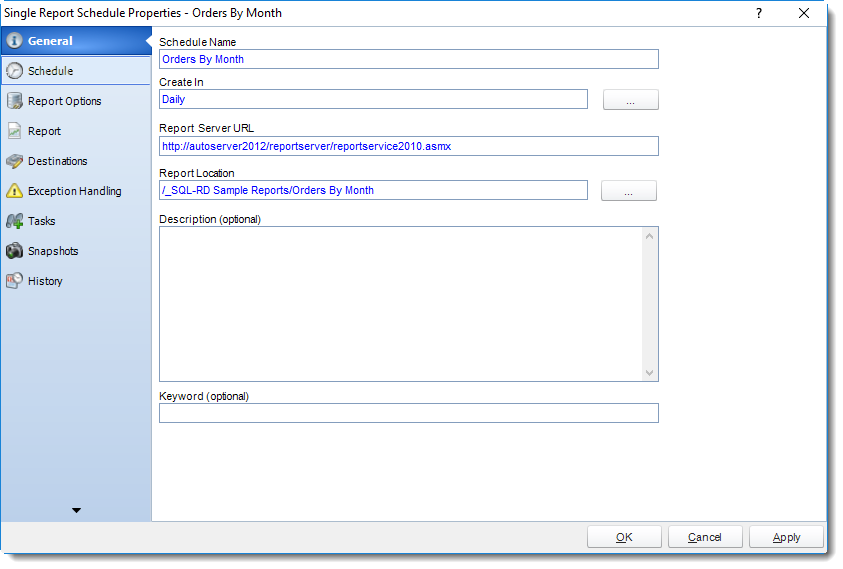Click the Exception Handling warning icon

point(15,191)
